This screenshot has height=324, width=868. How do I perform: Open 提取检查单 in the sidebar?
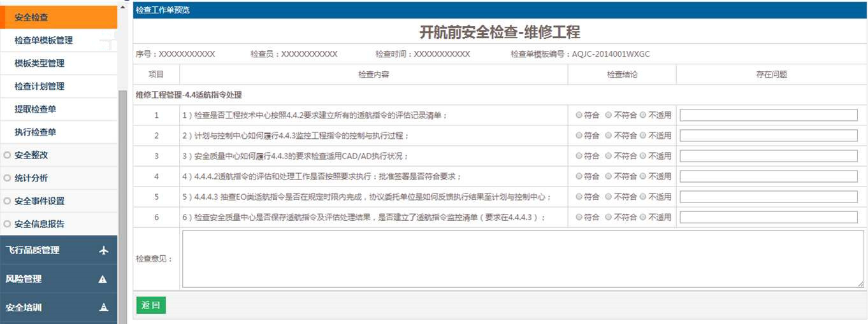click(x=59, y=109)
